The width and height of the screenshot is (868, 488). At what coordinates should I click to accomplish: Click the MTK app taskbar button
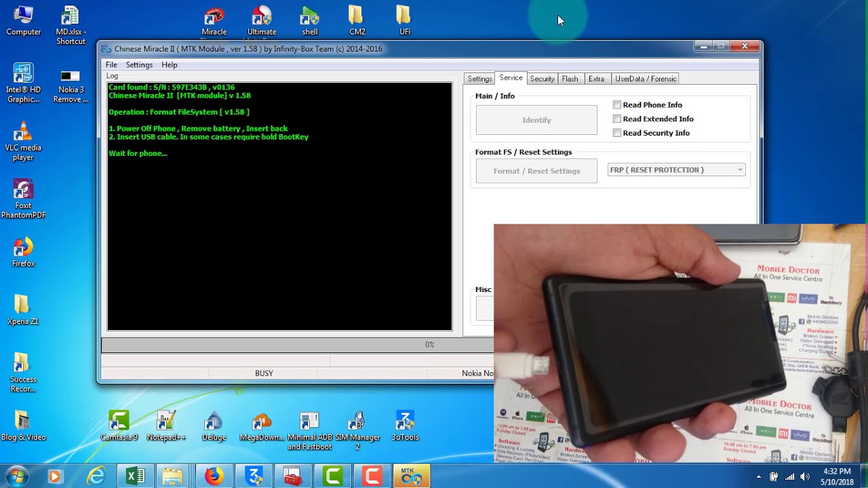[x=411, y=476]
